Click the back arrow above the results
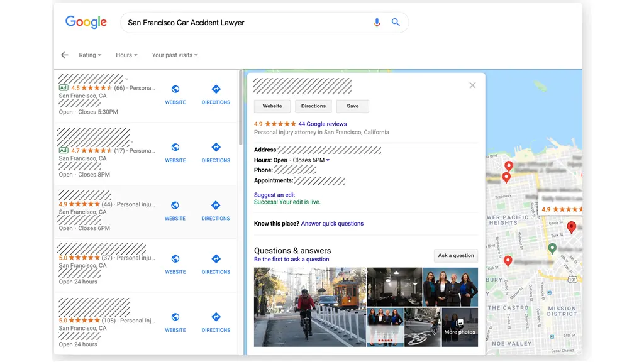This screenshot has width=644, height=362. click(64, 55)
